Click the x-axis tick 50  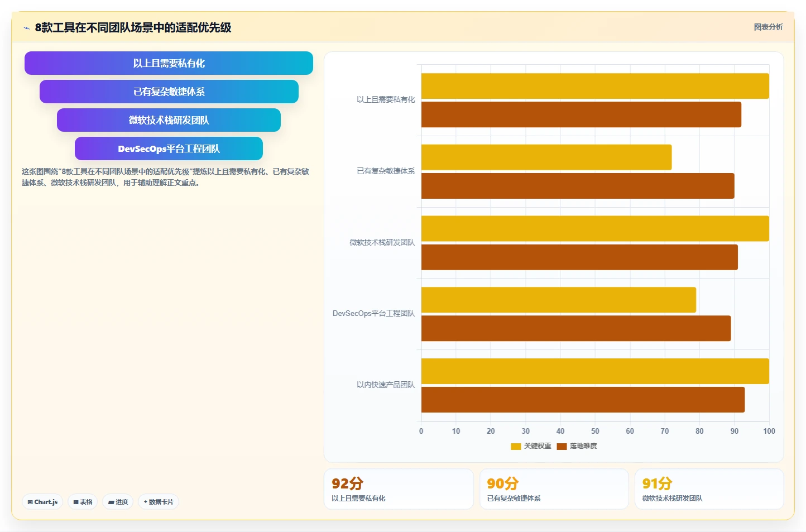coord(595,431)
